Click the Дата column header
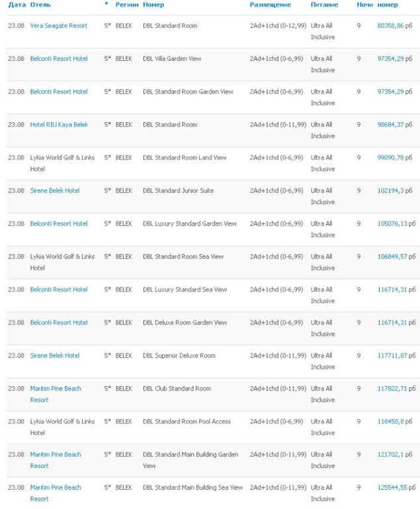 17,5
